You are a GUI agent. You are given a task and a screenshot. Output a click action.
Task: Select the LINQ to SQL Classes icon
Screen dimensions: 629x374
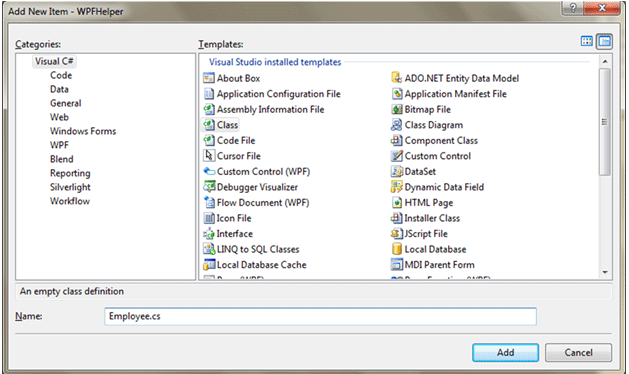click(209, 249)
